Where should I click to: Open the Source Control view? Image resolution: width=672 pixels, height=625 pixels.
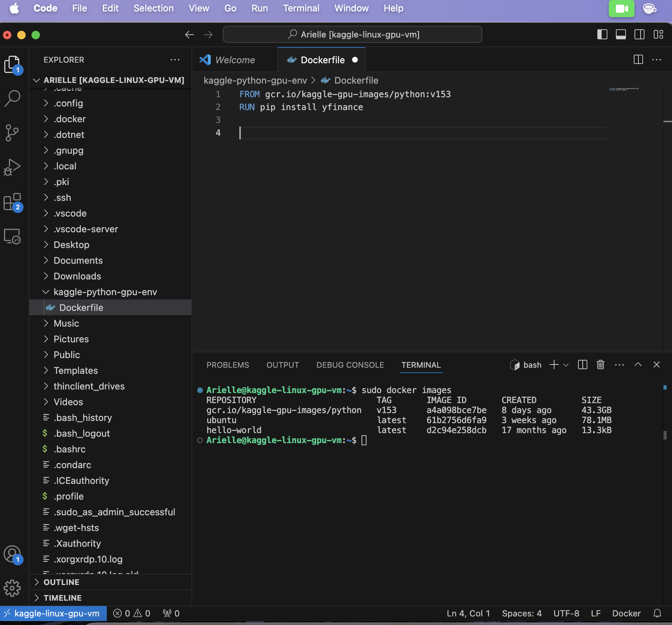(13, 133)
